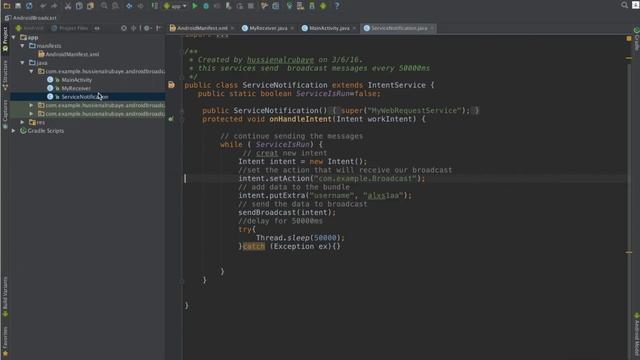Select MainActivity class in project tree
The width and height of the screenshot is (640, 360).
pos(69,80)
